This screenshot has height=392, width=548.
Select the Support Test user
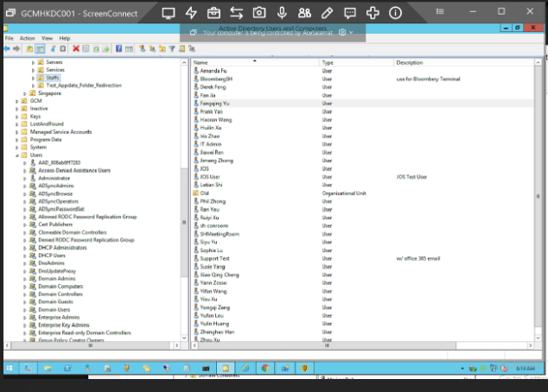214,258
